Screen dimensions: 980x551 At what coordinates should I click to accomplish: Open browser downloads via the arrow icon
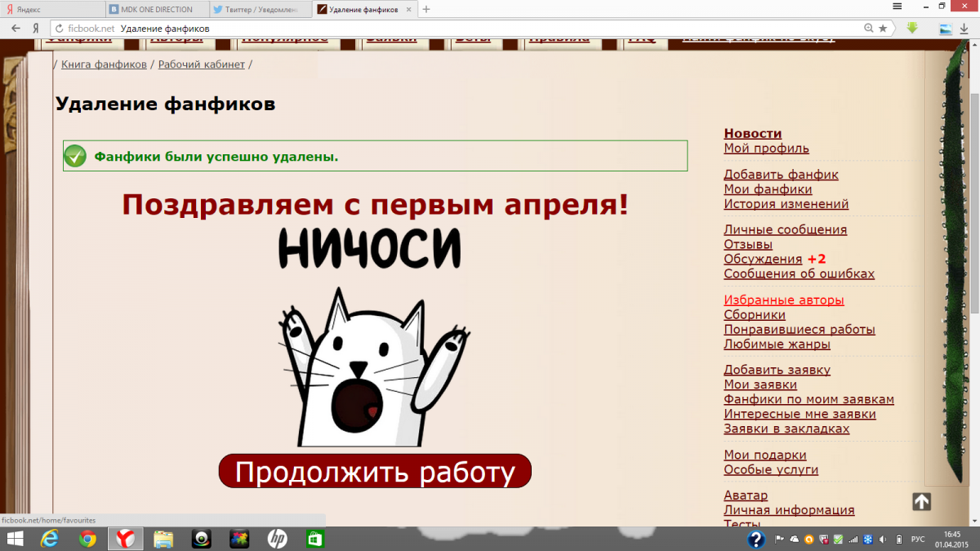[x=964, y=27]
